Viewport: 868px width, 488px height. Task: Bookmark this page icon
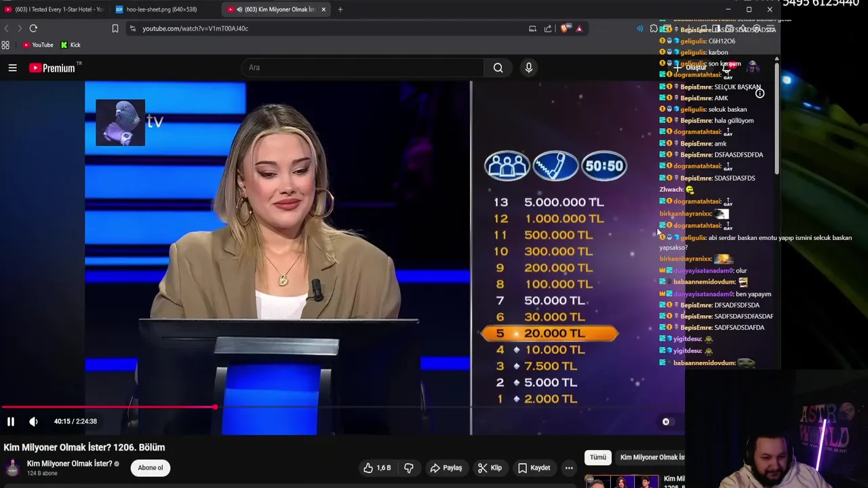(x=115, y=28)
